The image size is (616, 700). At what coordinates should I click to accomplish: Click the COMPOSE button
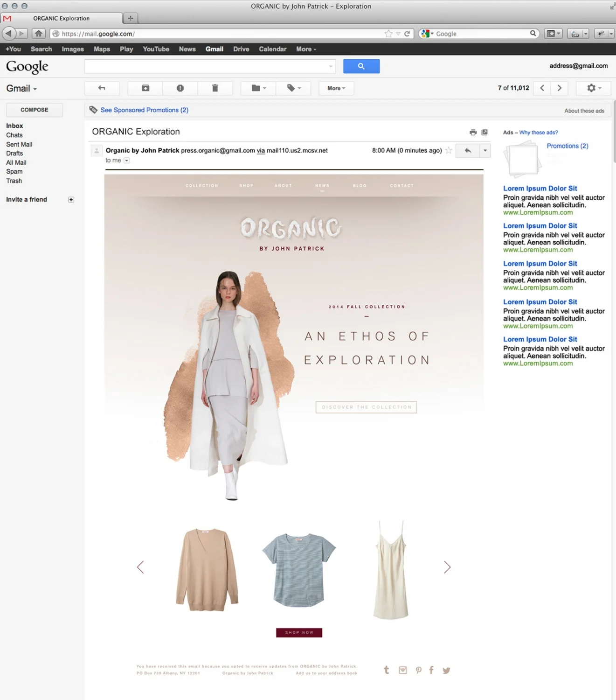point(35,110)
